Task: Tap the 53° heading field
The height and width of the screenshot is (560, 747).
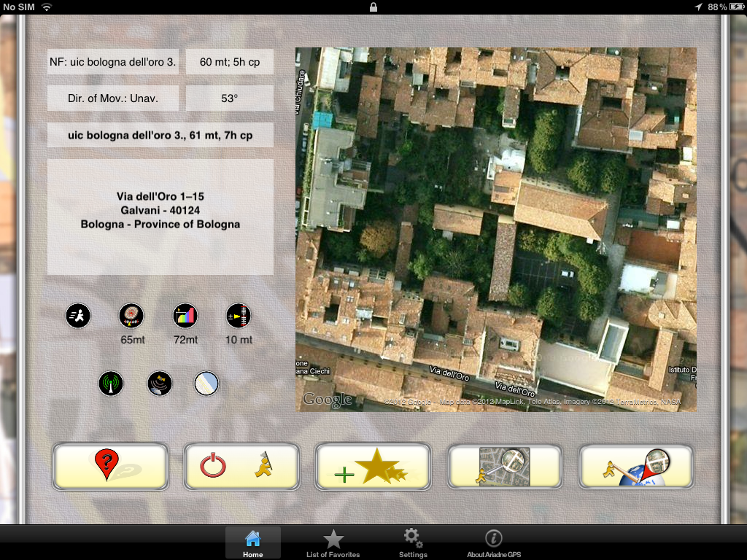Action: [230, 98]
